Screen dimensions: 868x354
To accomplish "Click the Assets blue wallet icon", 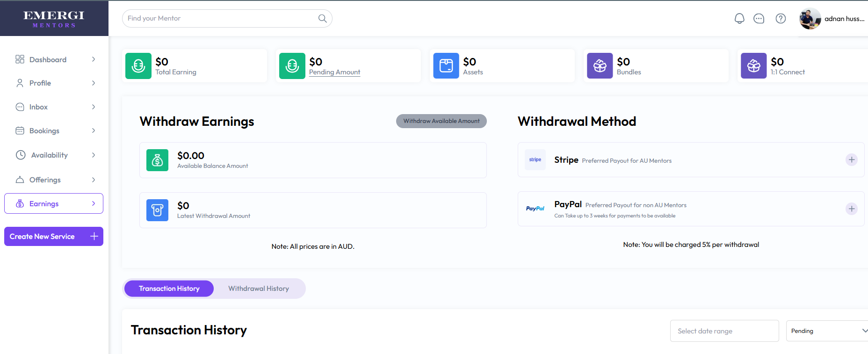I will [446, 66].
